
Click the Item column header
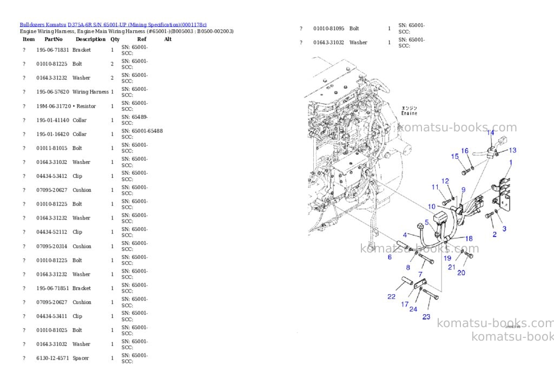coord(29,39)
